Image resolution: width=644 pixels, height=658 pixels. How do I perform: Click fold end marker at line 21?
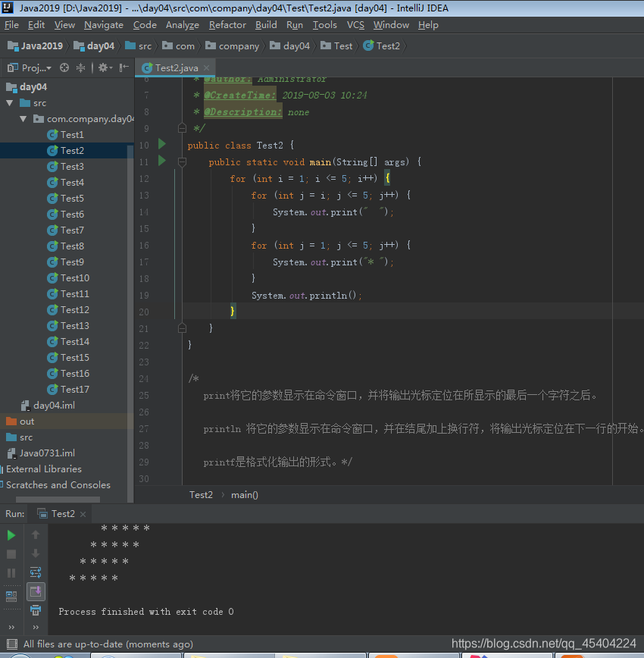pos(182,328)
